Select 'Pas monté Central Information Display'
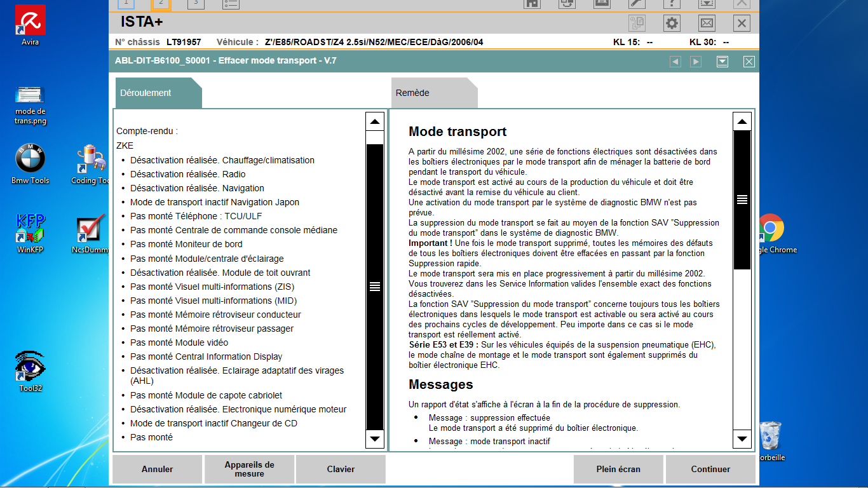Image resolution: width=868 pixels, height=488 pixels. [207, 356]
